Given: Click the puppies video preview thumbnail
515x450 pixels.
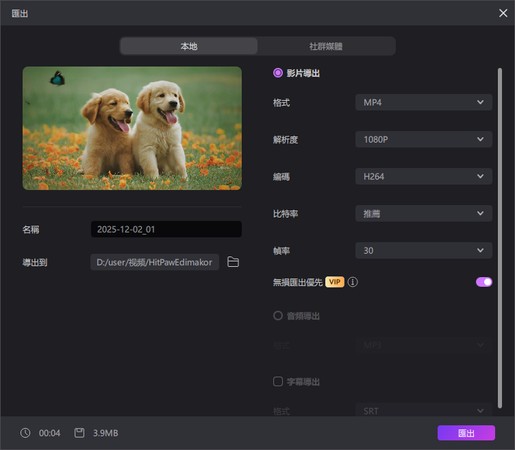Looking at the screenshot, I should [x=132, y=128].
